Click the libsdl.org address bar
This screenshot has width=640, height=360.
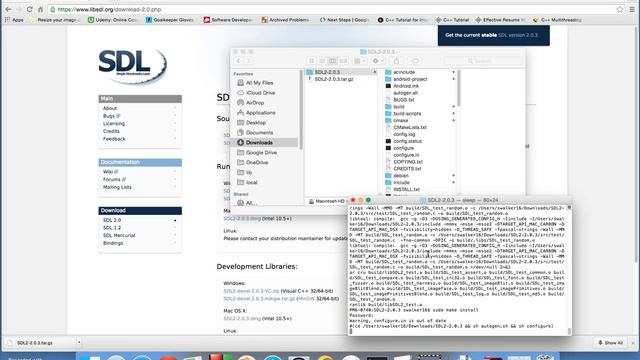point(336,9)
